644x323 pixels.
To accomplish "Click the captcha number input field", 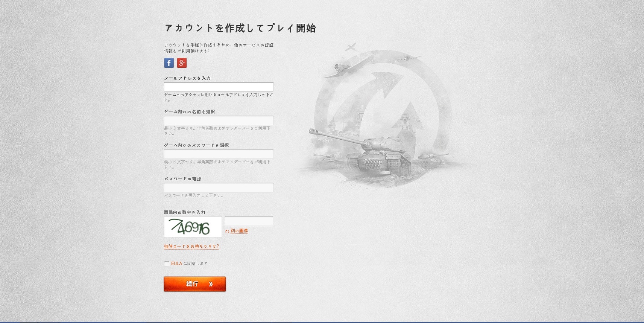I will point(249,221).
